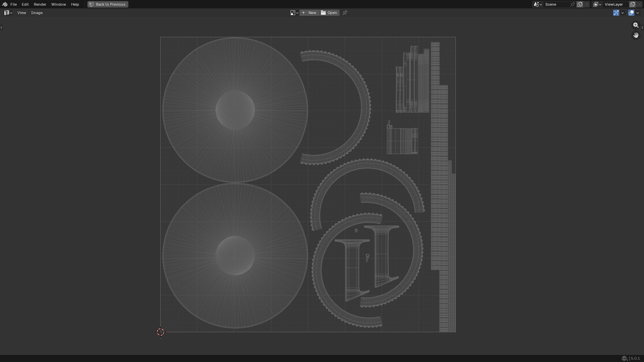The width and height of the screenshot is (644, 362).
Task: Open the Edit menu
Action: pos(25,4)
